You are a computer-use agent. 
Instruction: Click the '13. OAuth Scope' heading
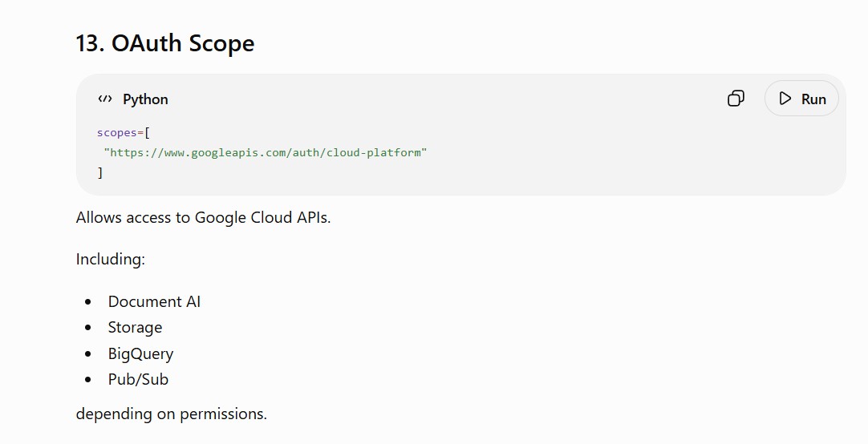165,43
